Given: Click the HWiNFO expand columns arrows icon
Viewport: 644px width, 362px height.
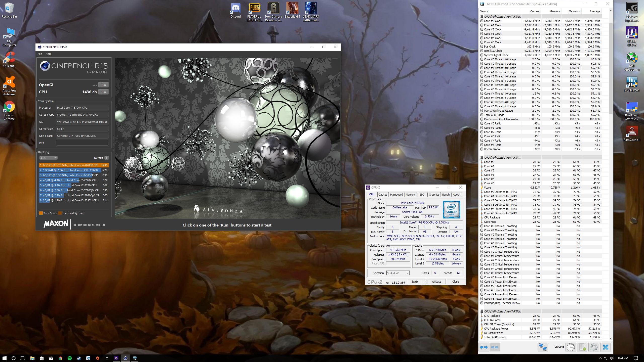Looking at the screenshot, I should pyautogui.click(x=484, y=347).
